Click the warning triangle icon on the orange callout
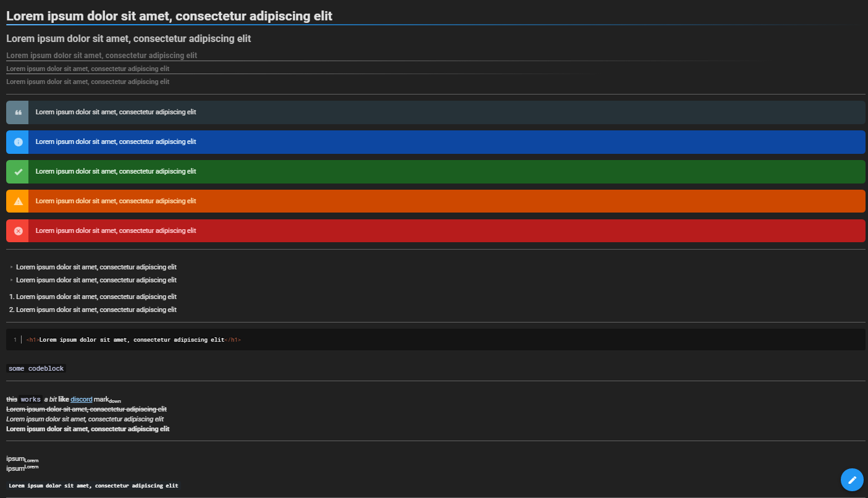This screenshot has height=498, width=868. [x=17, y=201]
